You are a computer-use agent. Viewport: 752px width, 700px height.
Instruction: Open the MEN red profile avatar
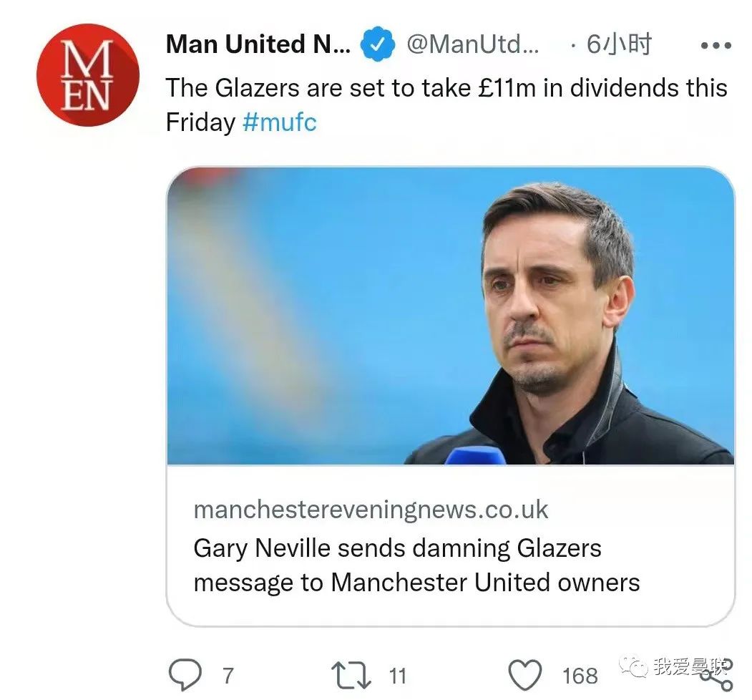[x=87, y=74]
